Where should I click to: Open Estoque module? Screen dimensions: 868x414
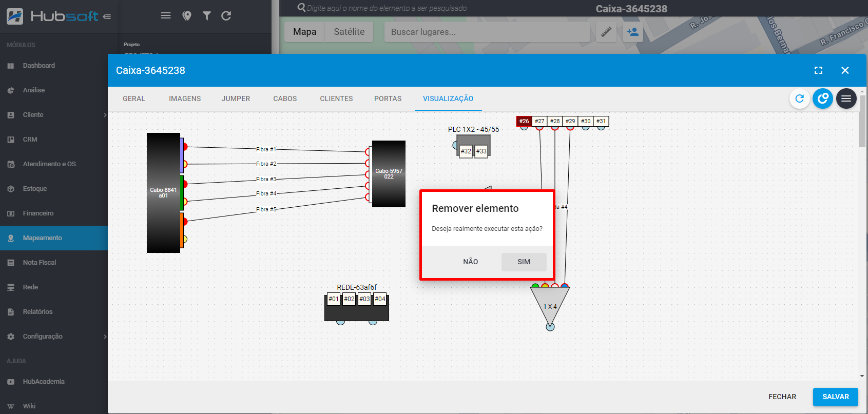(54, 189)
